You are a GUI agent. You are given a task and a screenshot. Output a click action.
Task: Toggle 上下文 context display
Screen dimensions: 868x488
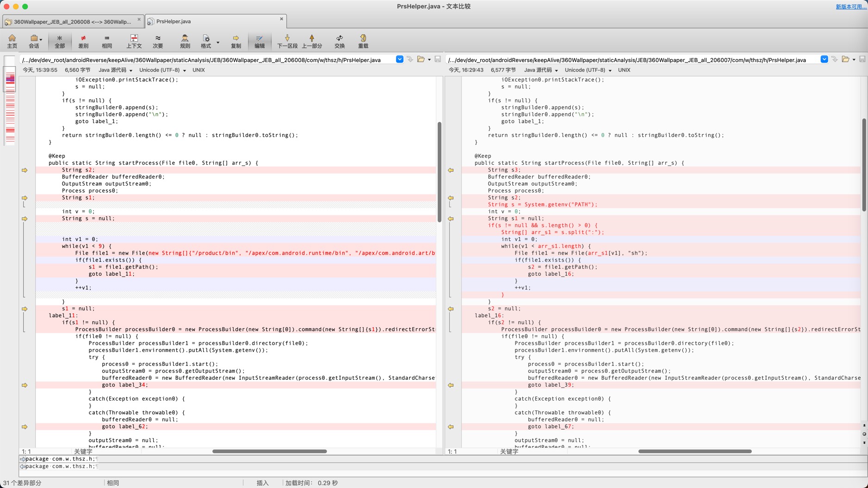click(134, 41)
